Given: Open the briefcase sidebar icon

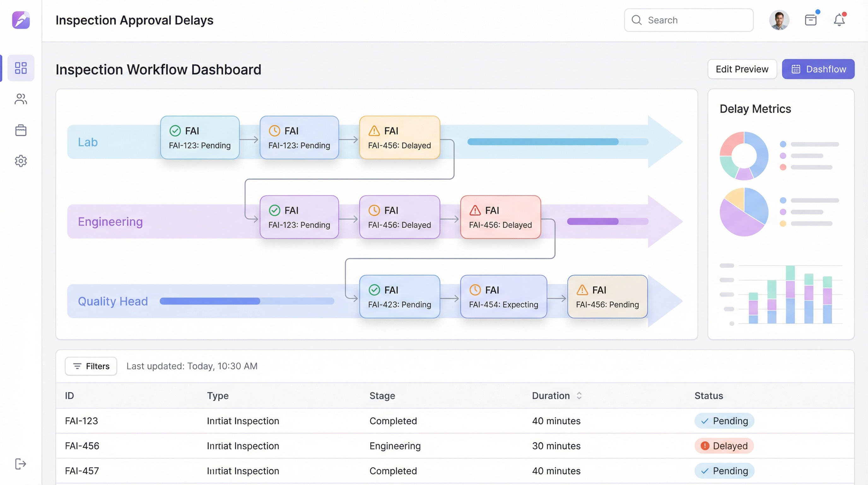Looking at the screenshot, I should pos(21,130).
